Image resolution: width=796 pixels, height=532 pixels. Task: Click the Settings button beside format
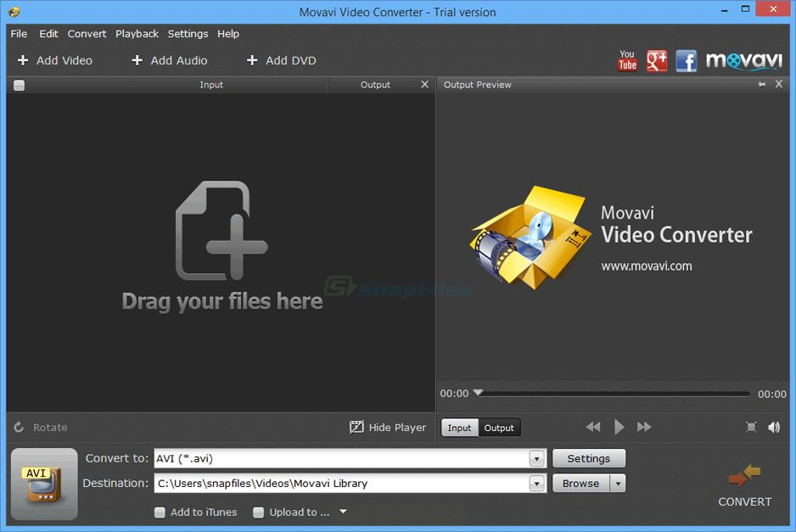[x=588, y=459]
